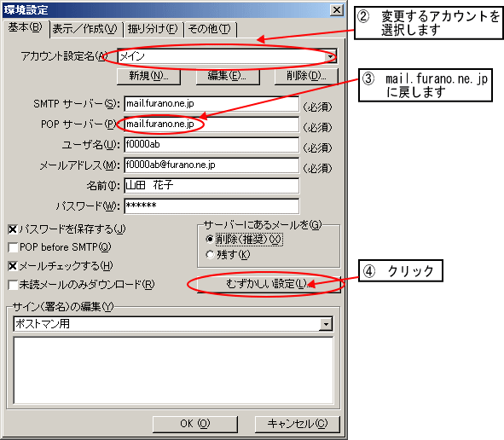Open the 基本 tab

click(25, 28)
